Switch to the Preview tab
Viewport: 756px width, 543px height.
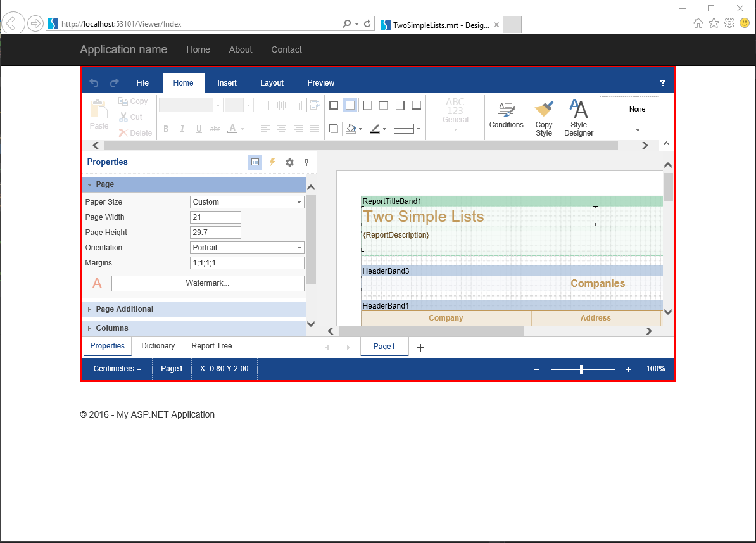click(320, 83)
